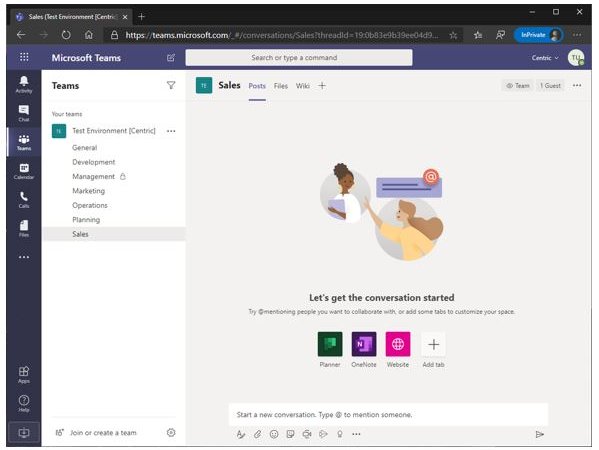This screenshot has height=450, width=599.
Task: Open browser settings and more menu
Action: pos(577,35)
